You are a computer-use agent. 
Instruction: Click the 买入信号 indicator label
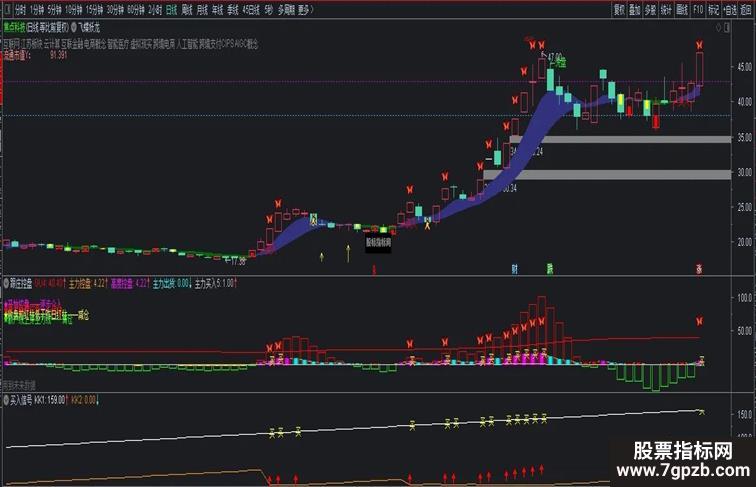coord(21,400)
